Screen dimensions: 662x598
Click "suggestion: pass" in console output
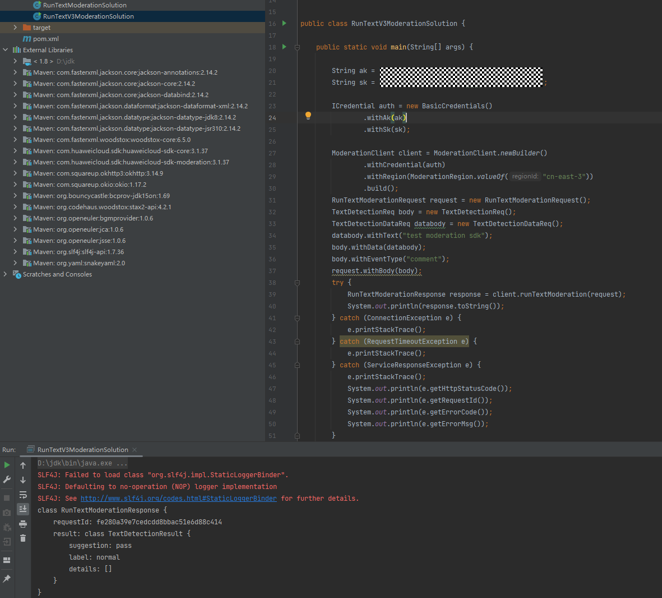[100, 546]
